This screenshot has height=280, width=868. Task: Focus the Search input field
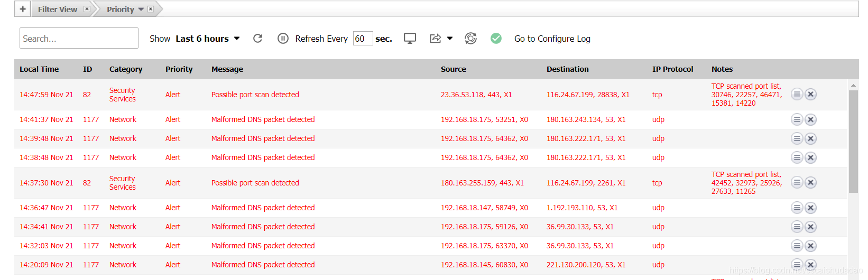click(79, 38)
